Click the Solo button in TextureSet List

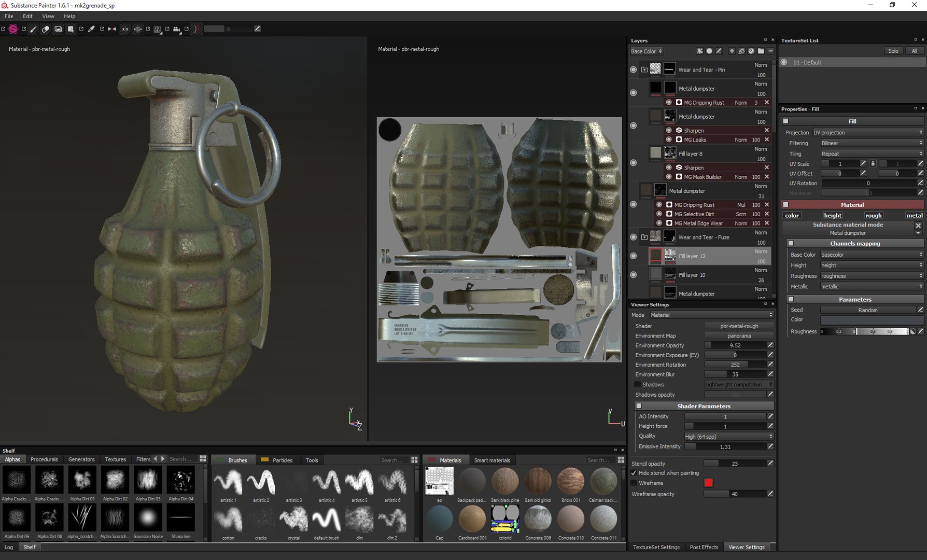(x=893, y=51)
